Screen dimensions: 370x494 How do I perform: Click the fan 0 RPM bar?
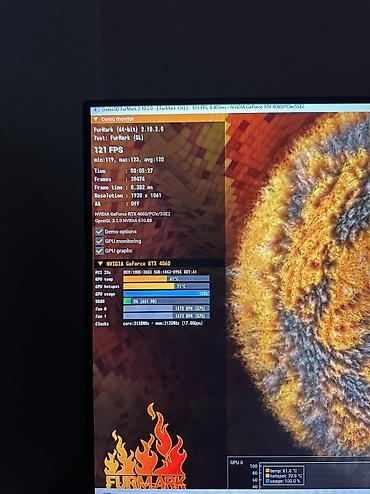[x=166, y=308]
